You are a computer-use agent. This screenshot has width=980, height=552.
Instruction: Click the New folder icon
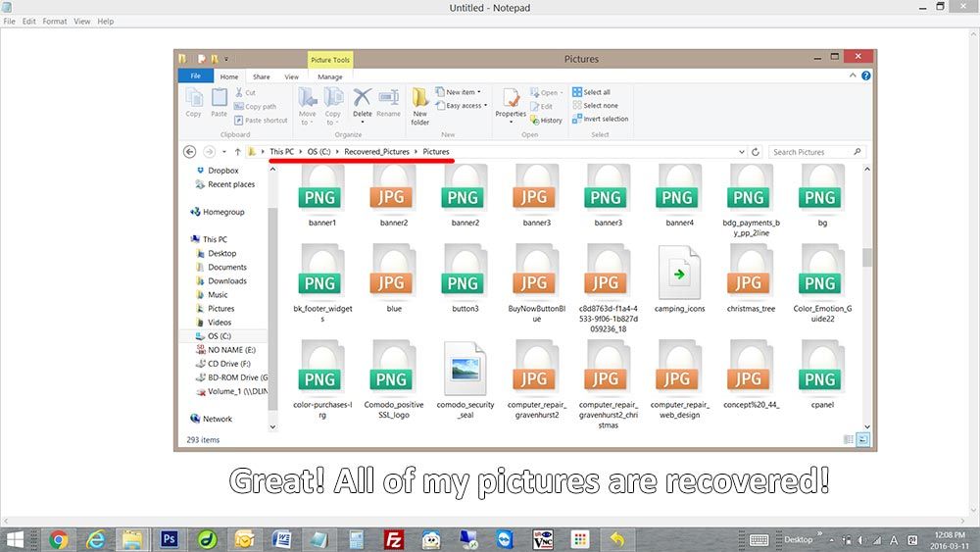pyautogui.click(x=420, y=106)
